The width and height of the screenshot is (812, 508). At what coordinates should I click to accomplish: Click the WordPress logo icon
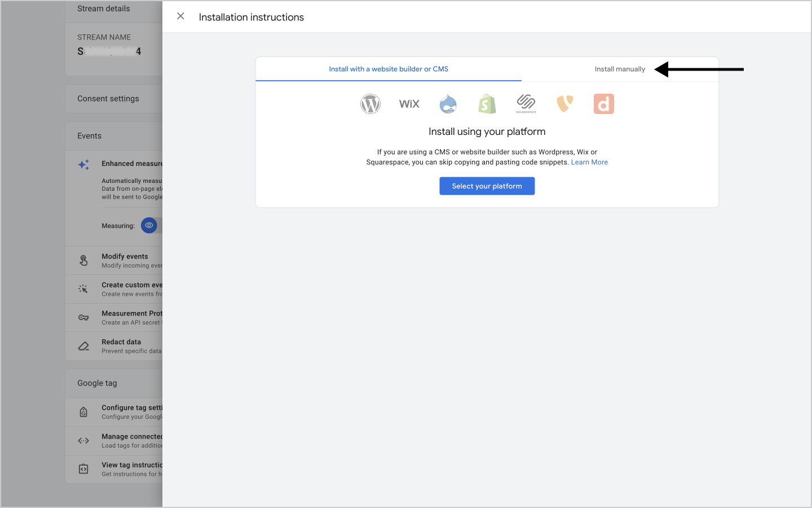(370, 104)
